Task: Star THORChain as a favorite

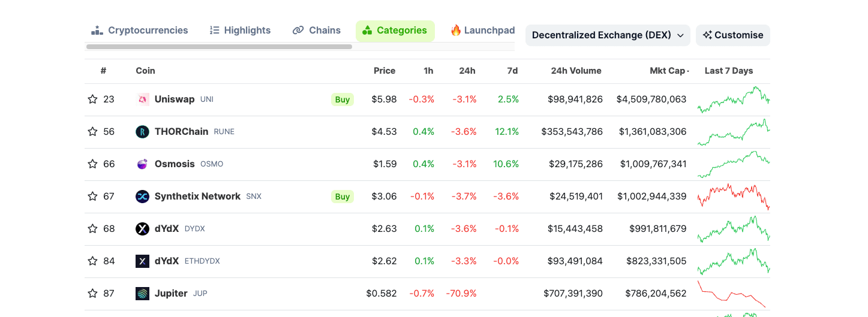Action: click(x=92, y=132)
